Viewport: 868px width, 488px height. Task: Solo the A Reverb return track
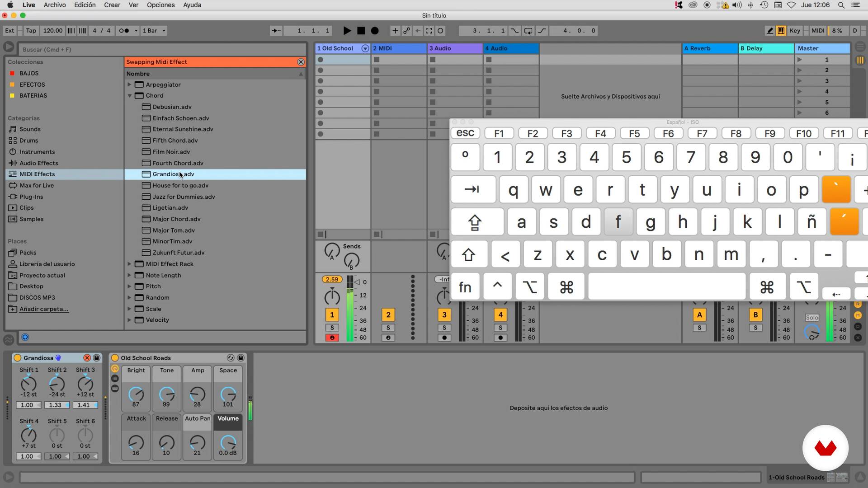pyautogui.click(x=699, y=328)
